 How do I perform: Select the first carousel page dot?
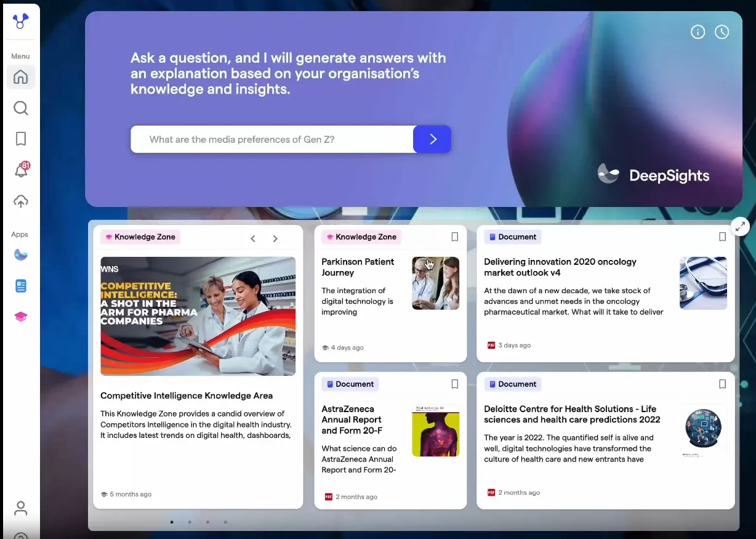click(x=172, y=522)
